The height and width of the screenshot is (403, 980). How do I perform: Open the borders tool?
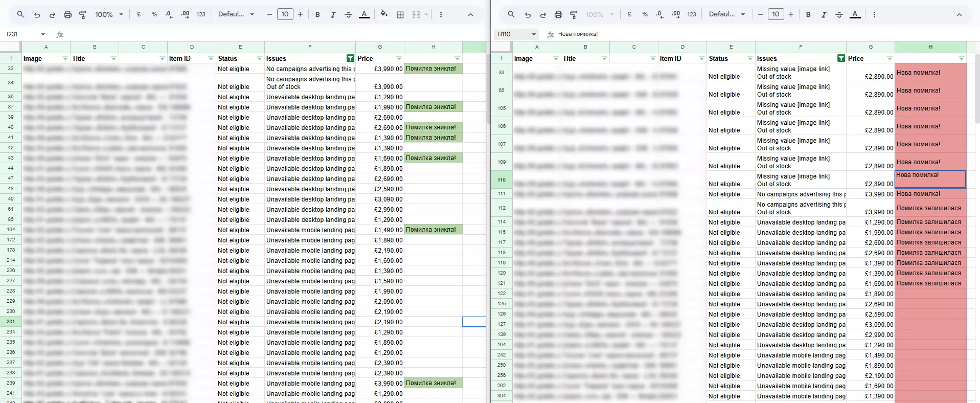click(400, 15)
